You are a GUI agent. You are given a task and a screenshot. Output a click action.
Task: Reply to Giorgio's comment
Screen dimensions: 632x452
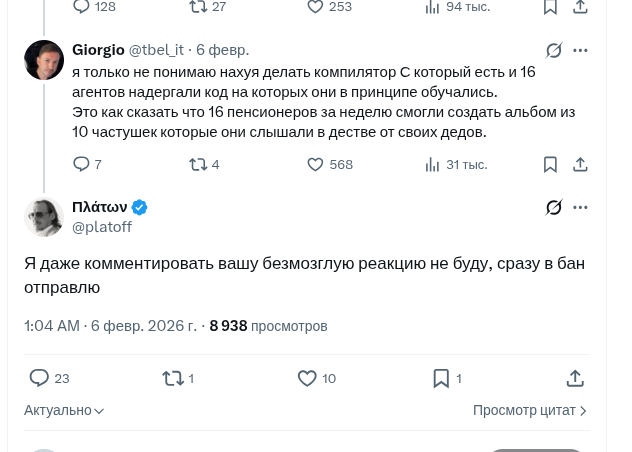pos(81,164)
